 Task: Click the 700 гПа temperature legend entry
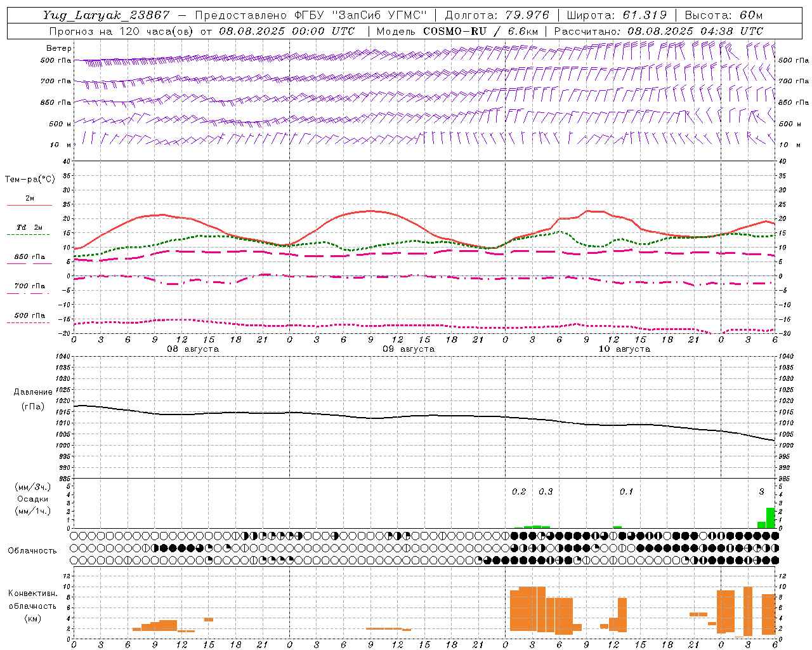pos(30,286)
